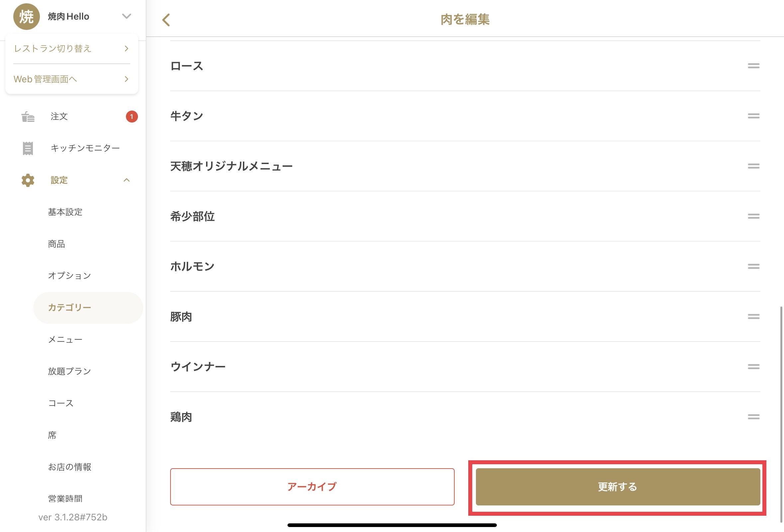
Task: Select the カテゴリー menu item
Action: tap(88, 308)
